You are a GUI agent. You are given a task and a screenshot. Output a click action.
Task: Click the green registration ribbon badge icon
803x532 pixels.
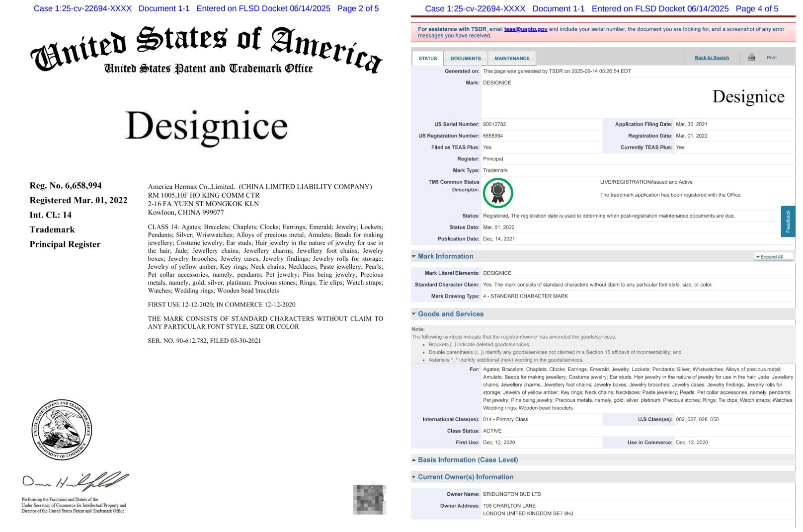tap(497, 193)
